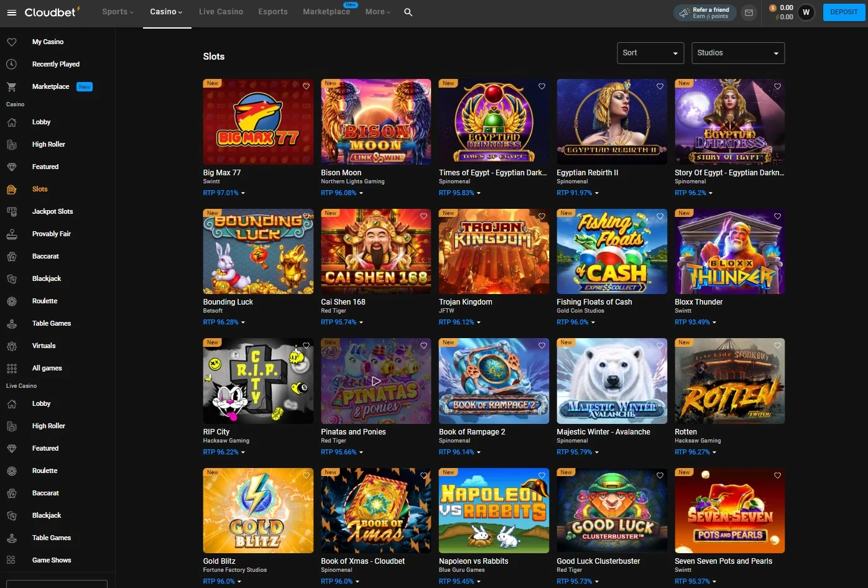Expand RTP 95.73% for Good Luck Clusterbuster
Image resolution: width=868 pixels, height=588 pixels.
578,581
